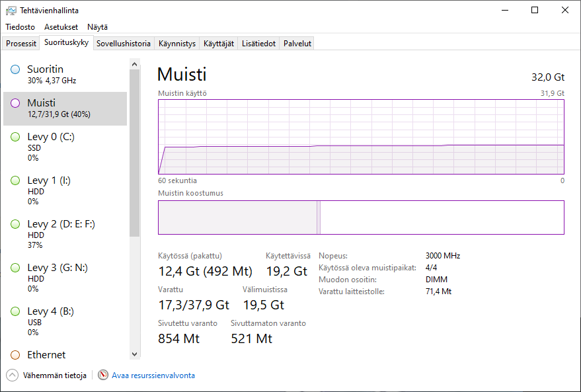Select the Suoritin blue circle icon

click(x=15, y=69)
